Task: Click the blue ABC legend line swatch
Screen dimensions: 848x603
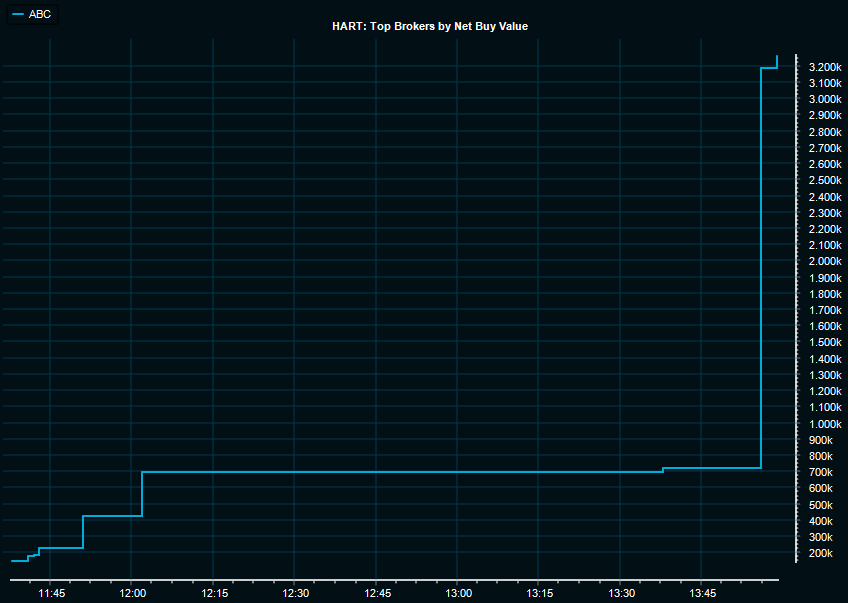Action: [x=18, y=14]
